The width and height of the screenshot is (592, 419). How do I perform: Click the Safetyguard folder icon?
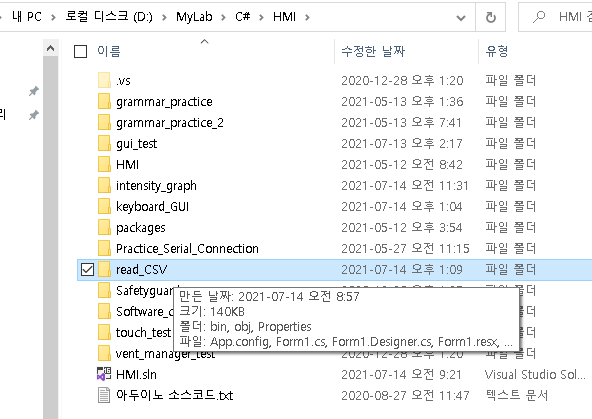point(104,291)
